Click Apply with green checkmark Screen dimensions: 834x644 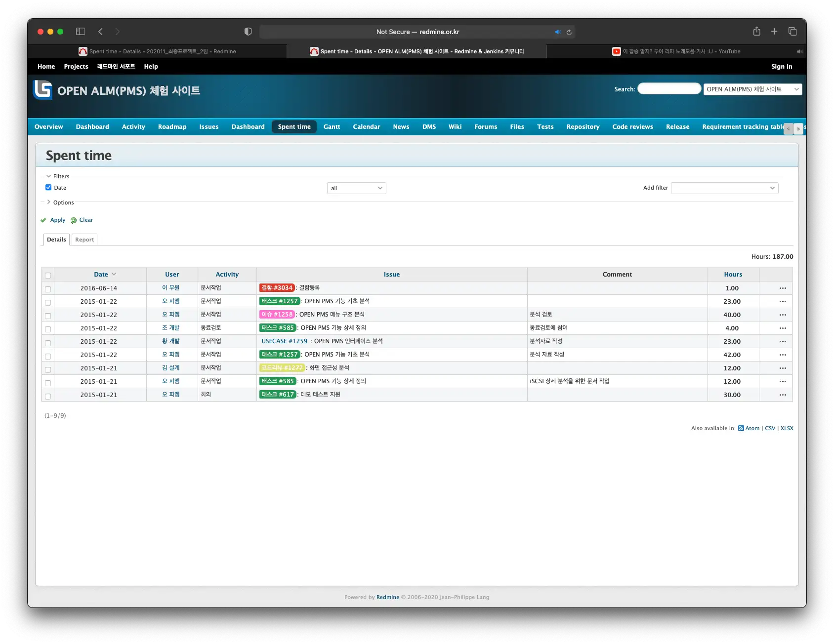[53, 220]
